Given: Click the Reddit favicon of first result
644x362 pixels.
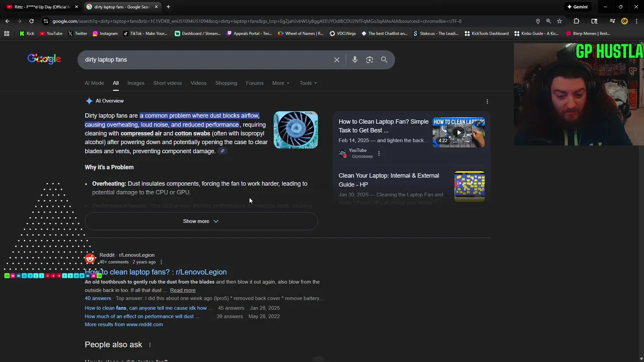Looking at the screenshot, I should click(90, 258).
